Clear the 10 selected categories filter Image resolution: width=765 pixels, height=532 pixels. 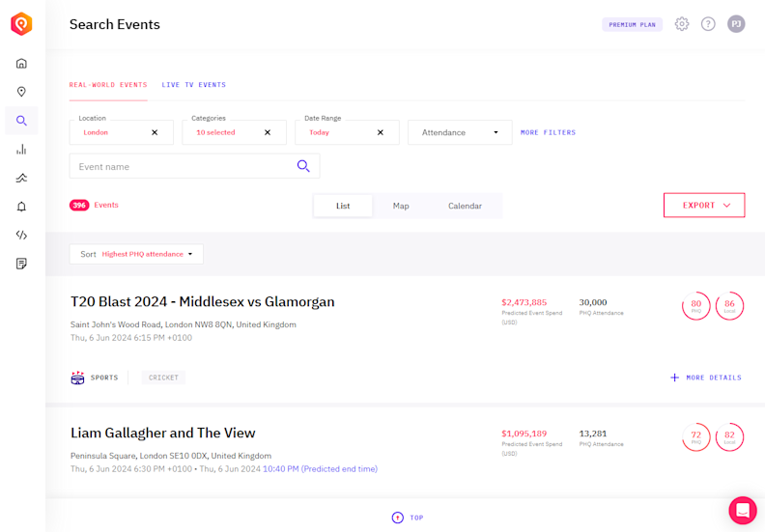click(x=268, y=132)
